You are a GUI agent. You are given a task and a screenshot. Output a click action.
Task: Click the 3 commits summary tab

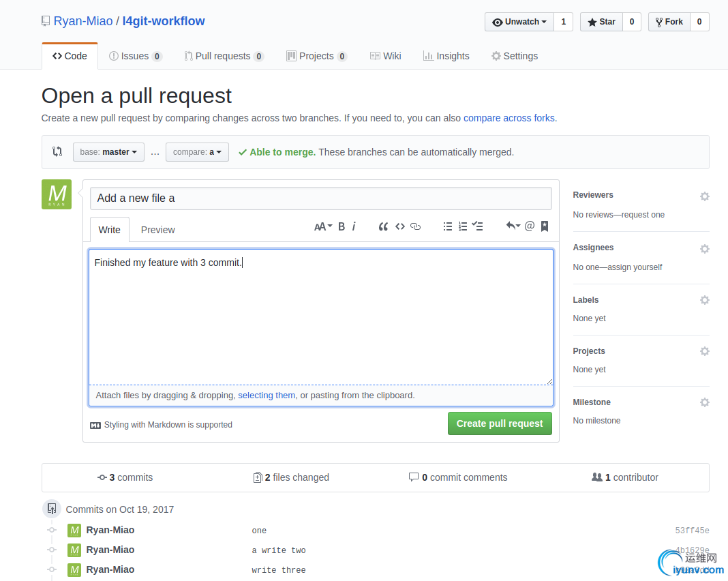125,477
